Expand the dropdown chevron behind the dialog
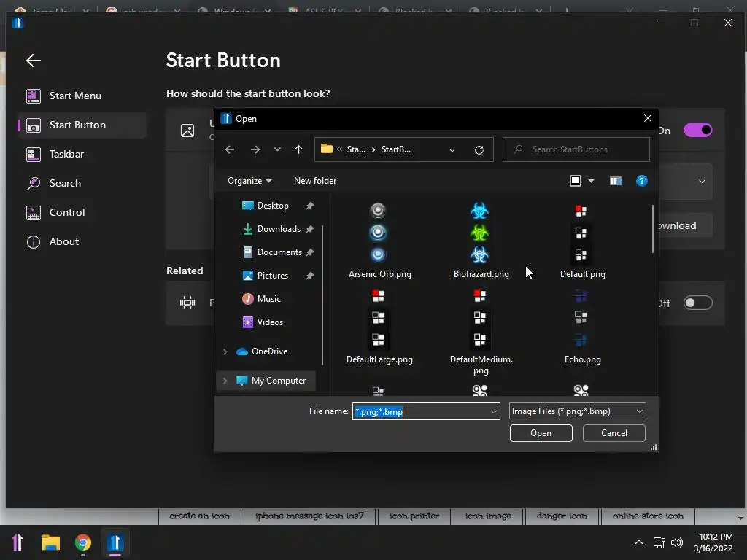This screenshot has height=560, width=747. pos(702,182)
